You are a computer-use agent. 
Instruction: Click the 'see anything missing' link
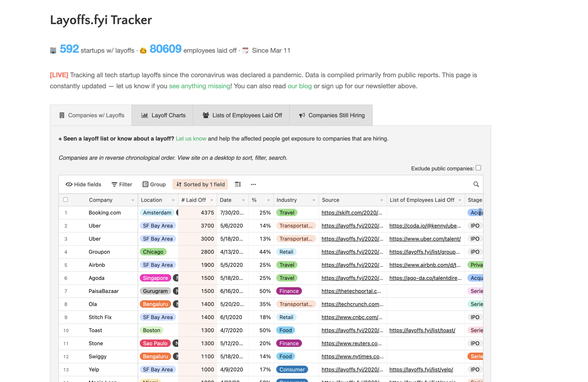[199, 86]
